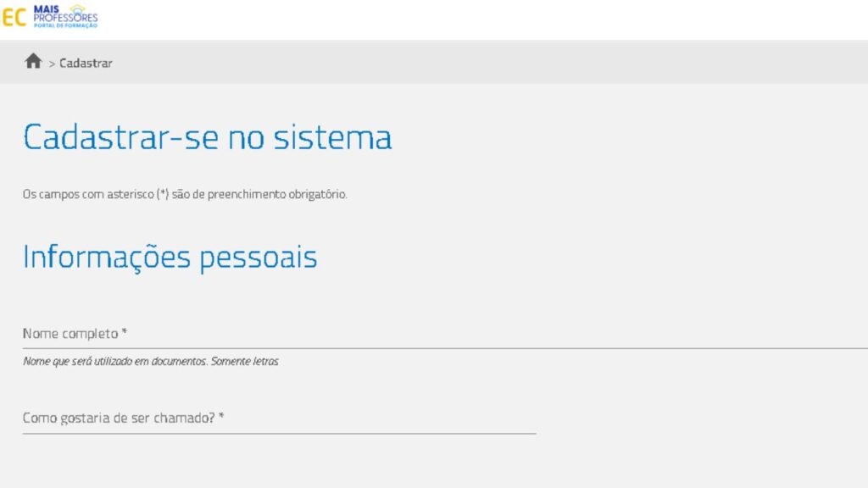Click the asterisk after "ser chamado?" label
Image resolution: width=868 pixels, height=488 pixels.
tap(221, 417)
